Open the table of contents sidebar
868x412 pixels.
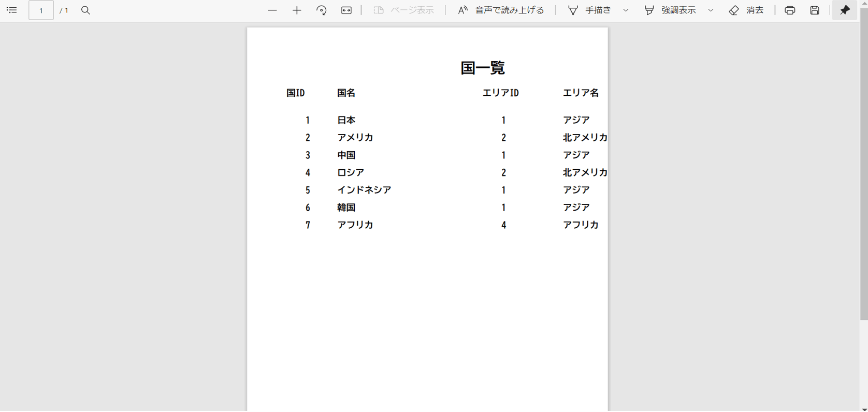[11, 10]
